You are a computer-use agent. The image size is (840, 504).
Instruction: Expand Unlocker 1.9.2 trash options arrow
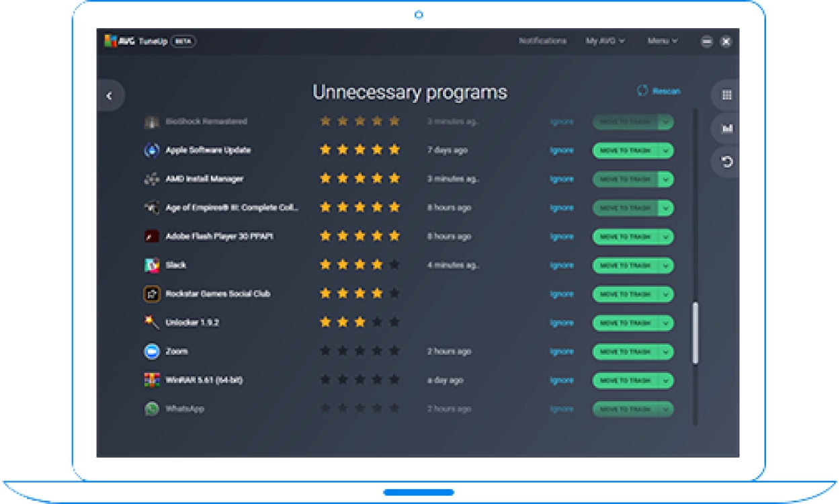coord(665,323)
